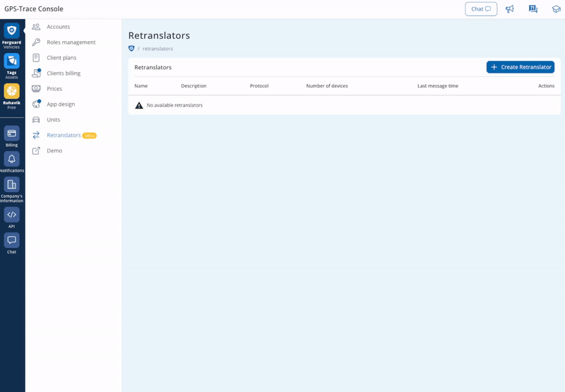Go to Accounts menu item
This screenshot has height=392, width=565.
[x=58, y=27]
